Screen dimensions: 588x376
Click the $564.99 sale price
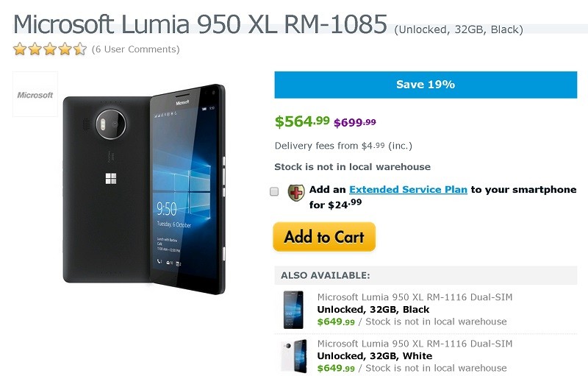(302, 121)
